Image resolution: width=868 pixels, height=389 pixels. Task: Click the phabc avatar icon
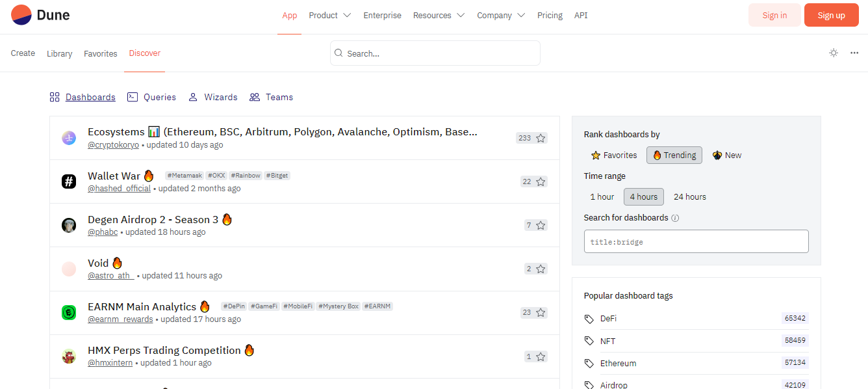(69, 225)
